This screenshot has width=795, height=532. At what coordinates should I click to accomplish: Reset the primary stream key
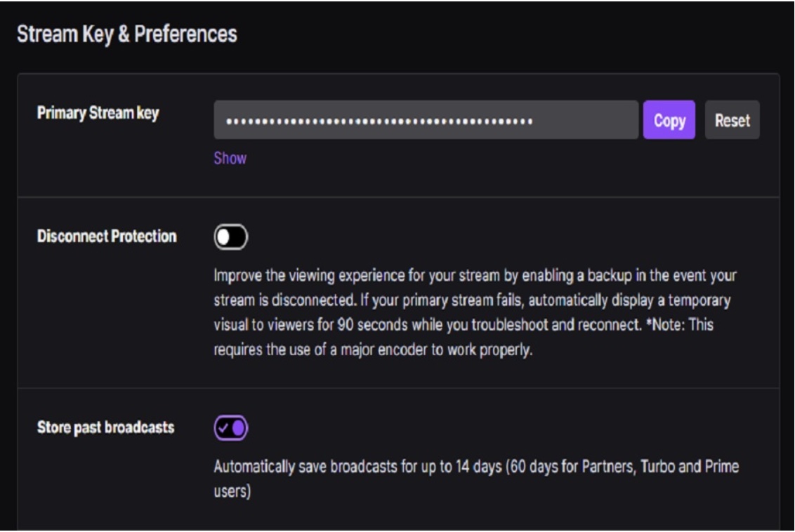pos(732,120)
